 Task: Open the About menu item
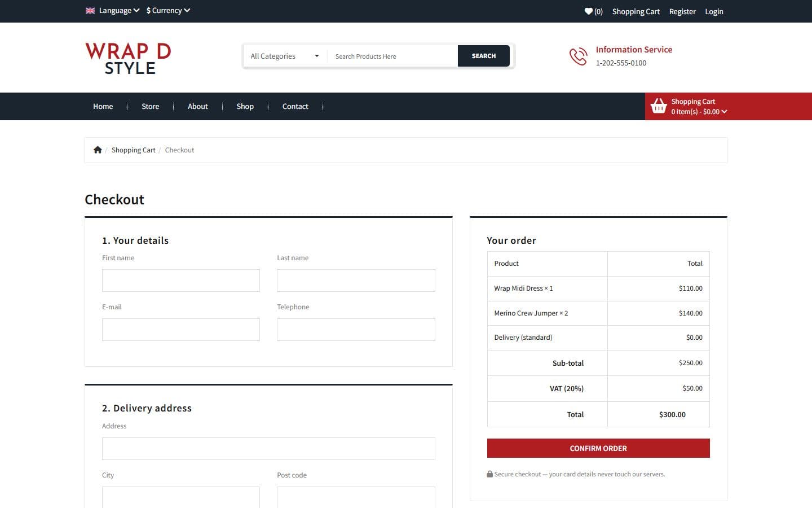[198, 107]
